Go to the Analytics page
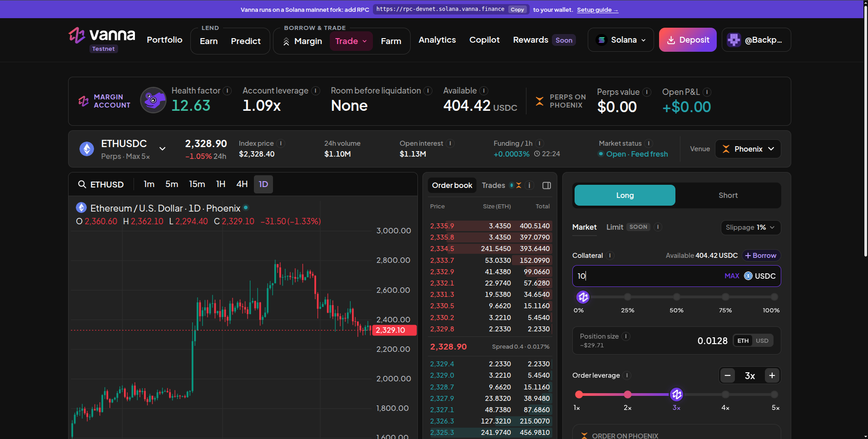 click(437, 40)
